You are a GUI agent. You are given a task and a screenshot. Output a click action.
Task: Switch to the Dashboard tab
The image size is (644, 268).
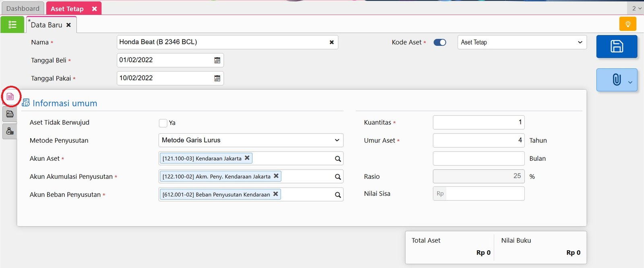click(x=23, y=8)
